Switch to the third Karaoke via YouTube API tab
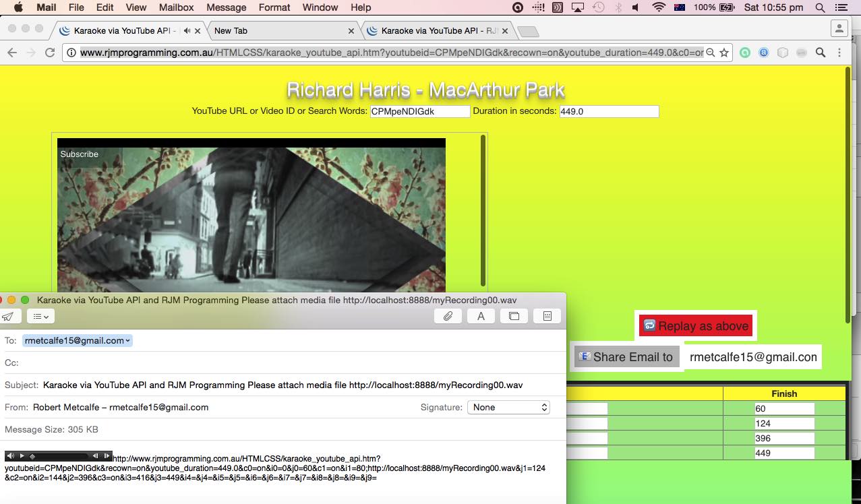The height and width of the screenshot is (504, 861). pyautogui.click(x=439, y=30)
